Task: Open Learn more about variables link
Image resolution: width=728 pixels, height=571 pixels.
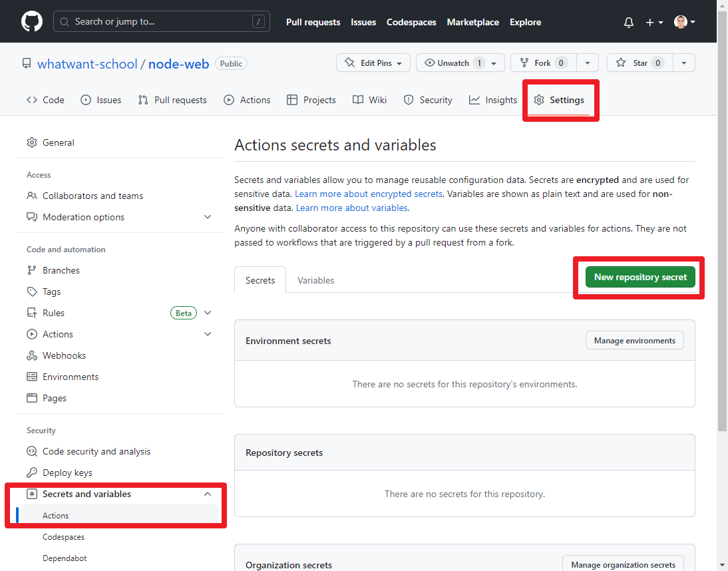Action: 351,208
